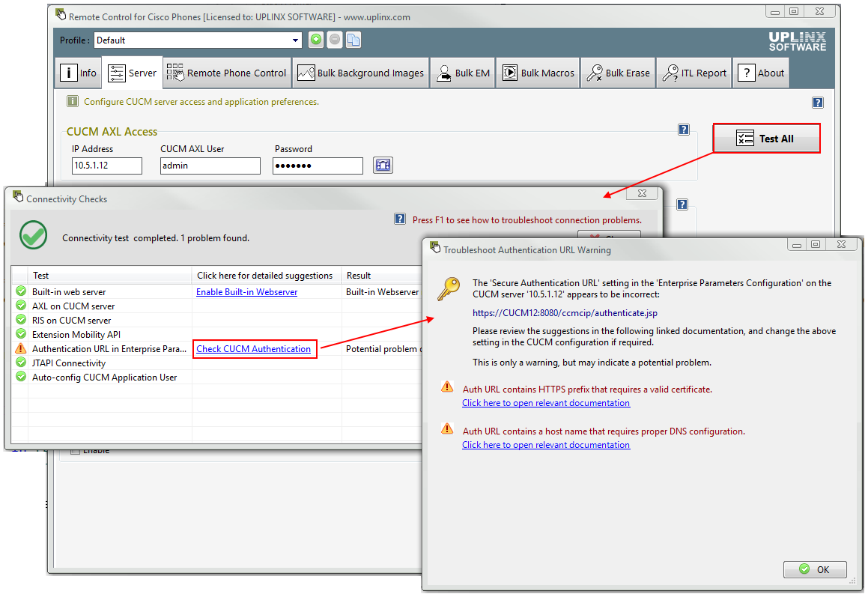Select the 'Auto-config CUCM Application User' row text
Image resolution: width=868 pixels, height=594 pixels.
[x=105, y=378]
